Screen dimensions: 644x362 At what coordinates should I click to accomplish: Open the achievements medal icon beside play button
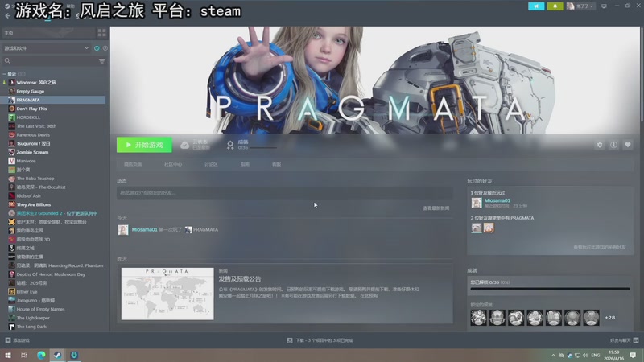point(230,145)
